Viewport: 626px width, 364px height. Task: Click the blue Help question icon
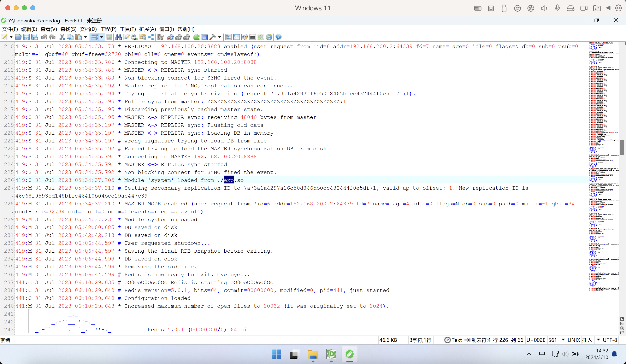(278, 37)
